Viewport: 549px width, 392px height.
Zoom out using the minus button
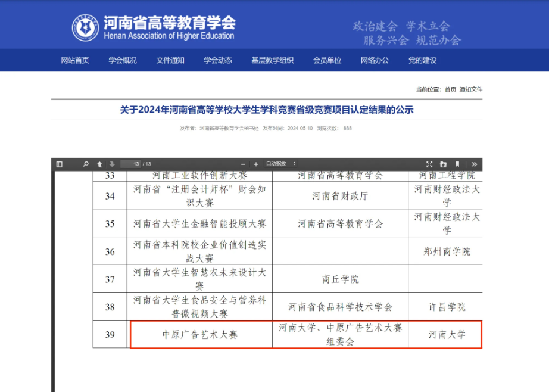243,164
